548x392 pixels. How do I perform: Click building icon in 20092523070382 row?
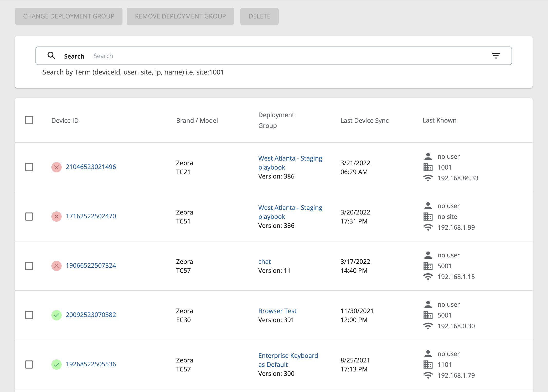click(x=428, y=315)
